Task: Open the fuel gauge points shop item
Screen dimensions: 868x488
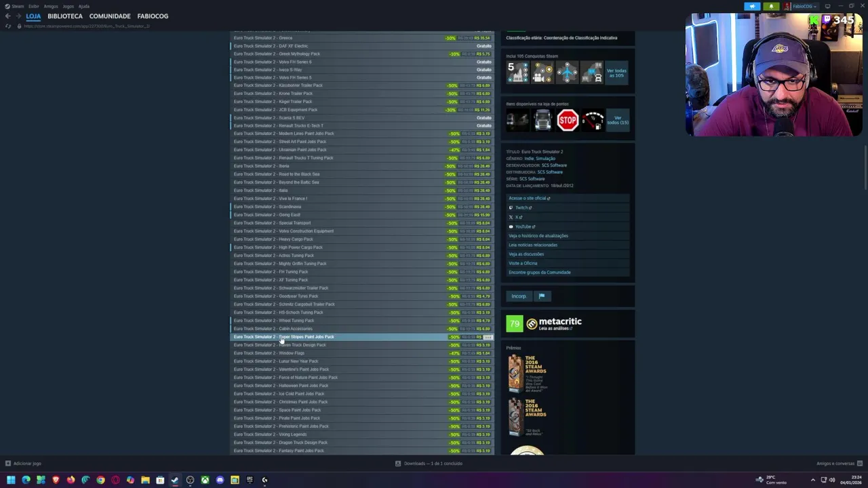Action: (592, 120)
